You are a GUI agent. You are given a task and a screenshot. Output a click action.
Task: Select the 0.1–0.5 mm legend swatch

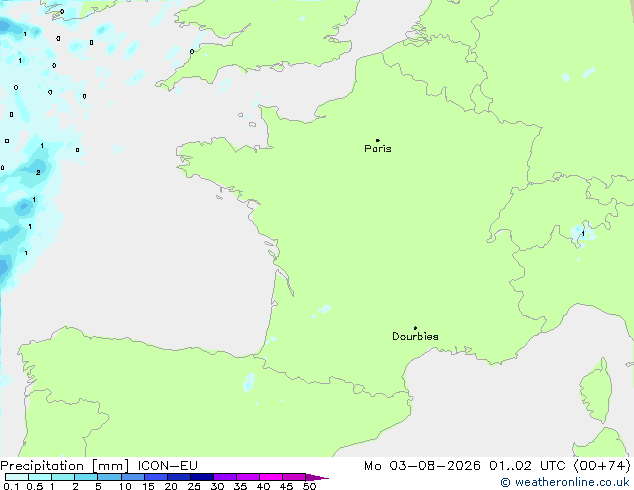17,477
